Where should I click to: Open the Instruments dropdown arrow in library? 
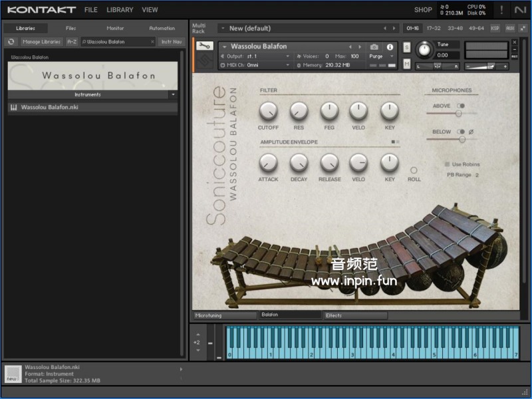[173, 94]
